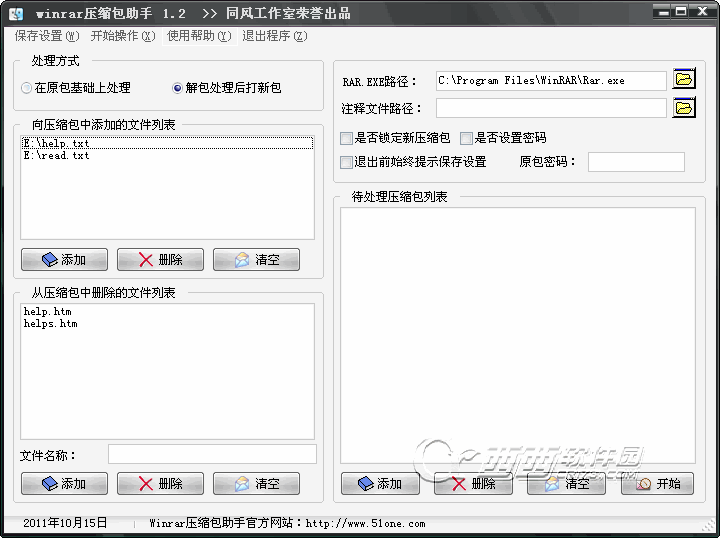Click the RAR.EXE路径 input field
The height and width of the screenshot is (538, 720).
pyautogui.click(x=551, y=81)
